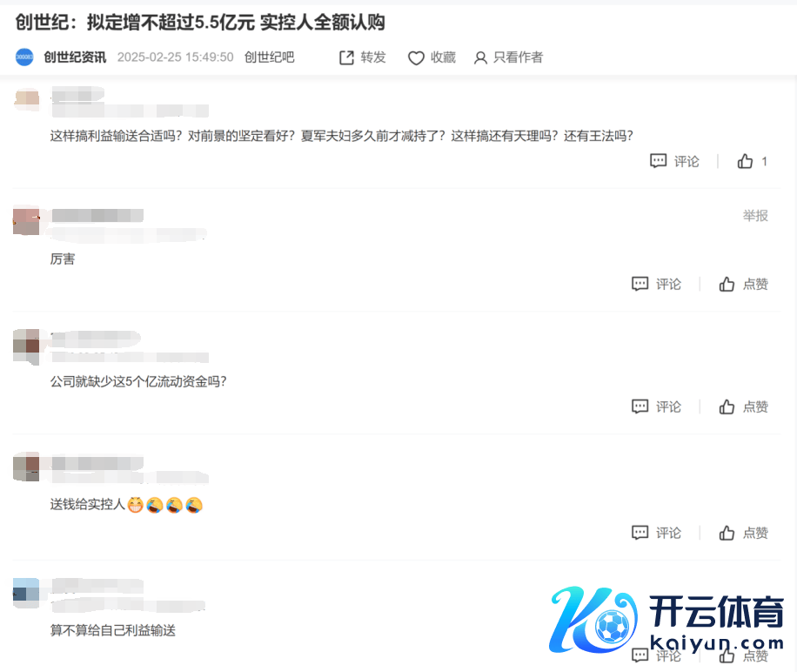Click the share icon next to 转发
This screenshot has height=672, width=797.
tap(346, 57)
